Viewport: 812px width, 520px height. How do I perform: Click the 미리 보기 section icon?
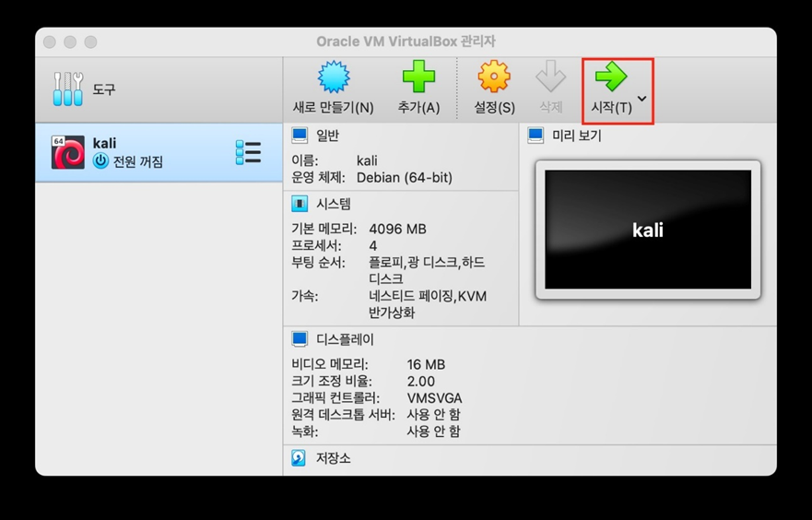pos(535,136)
